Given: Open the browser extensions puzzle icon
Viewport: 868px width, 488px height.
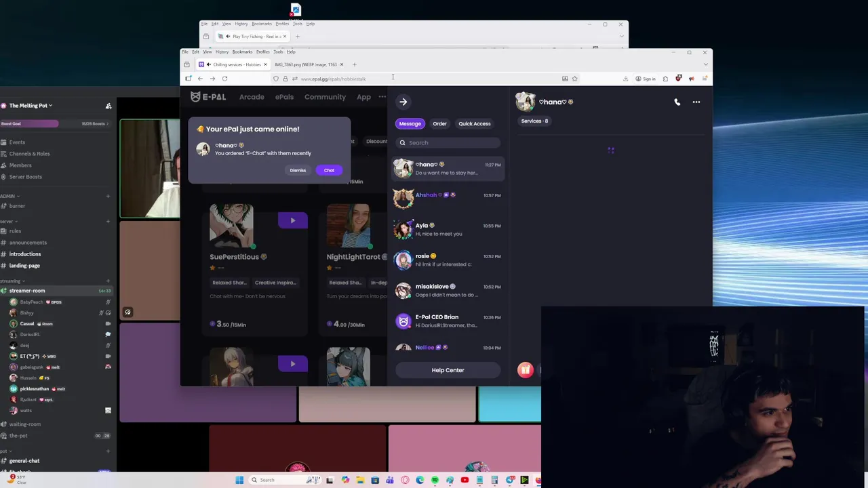Looking at the screenshot, I should tap(665, 79).
